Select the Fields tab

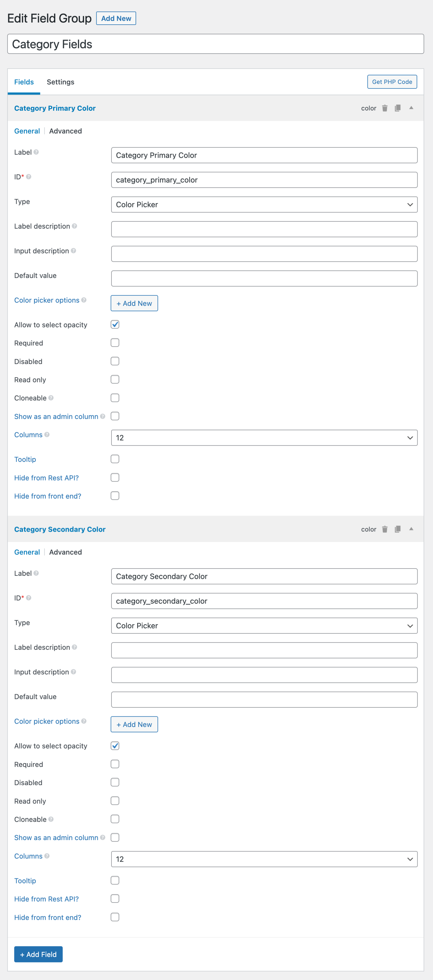[24, 82]
